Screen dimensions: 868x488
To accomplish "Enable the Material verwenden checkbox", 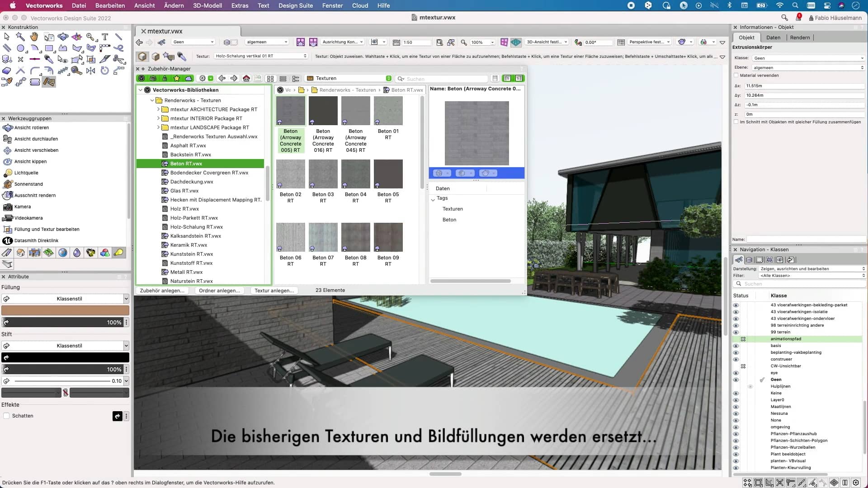I will click(736, 75).
